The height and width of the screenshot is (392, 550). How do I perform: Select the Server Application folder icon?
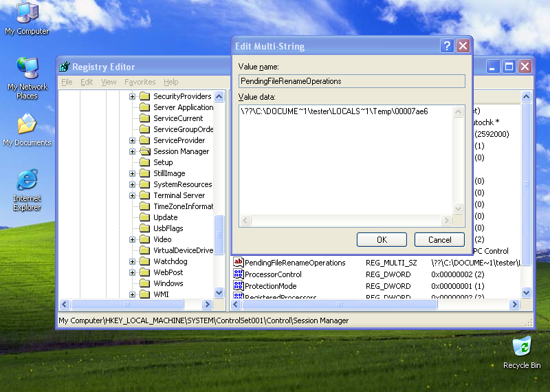(145, 107)
